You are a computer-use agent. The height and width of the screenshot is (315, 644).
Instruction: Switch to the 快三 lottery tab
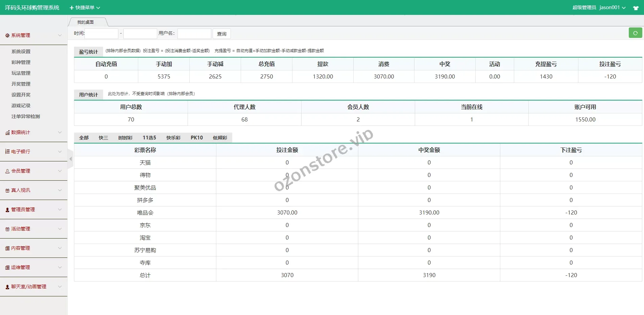[103, 138]
